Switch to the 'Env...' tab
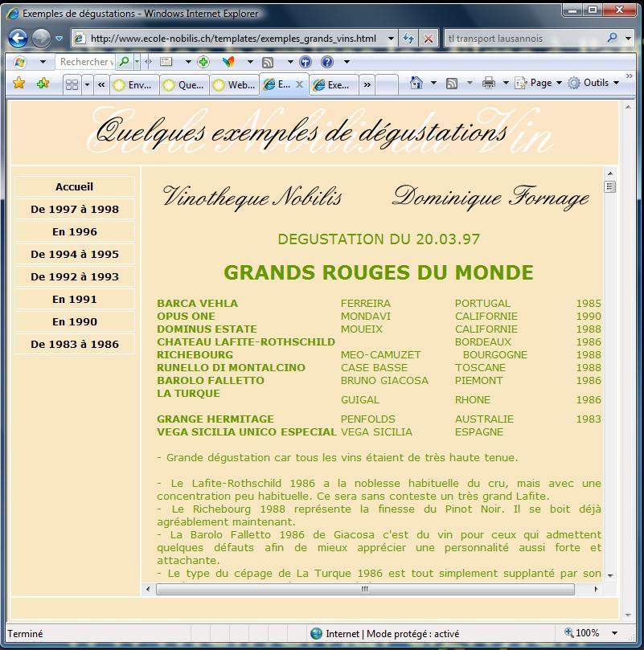The height and width of the screenshot is (650, 644). click(134, 85)
